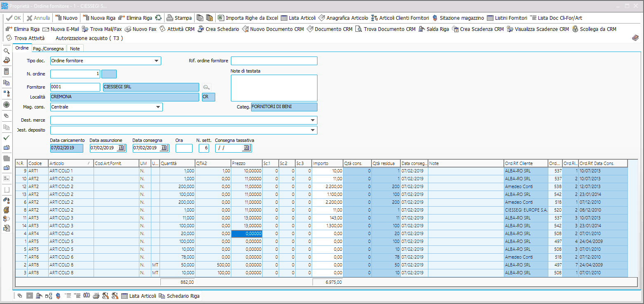Open Articoli Clienti Fornitori
This screenshot has width=644, height=304.
tap(400, 18)
